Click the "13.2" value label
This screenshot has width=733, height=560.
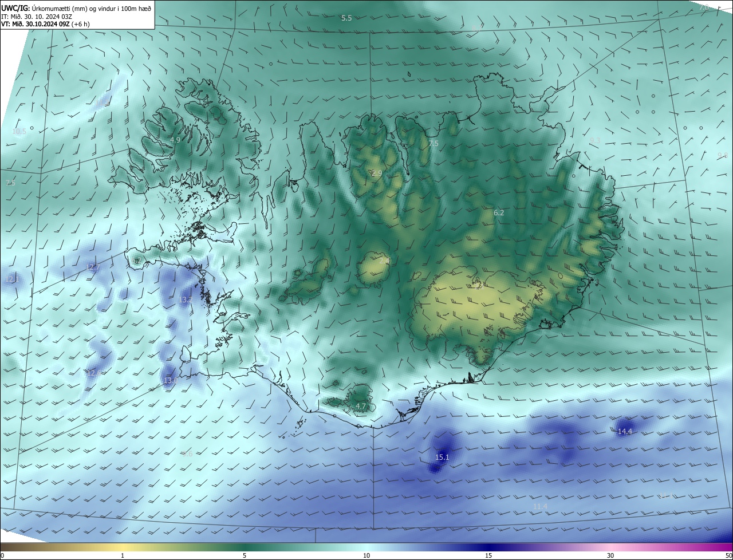pyautogui.click(x=186, y=299)
